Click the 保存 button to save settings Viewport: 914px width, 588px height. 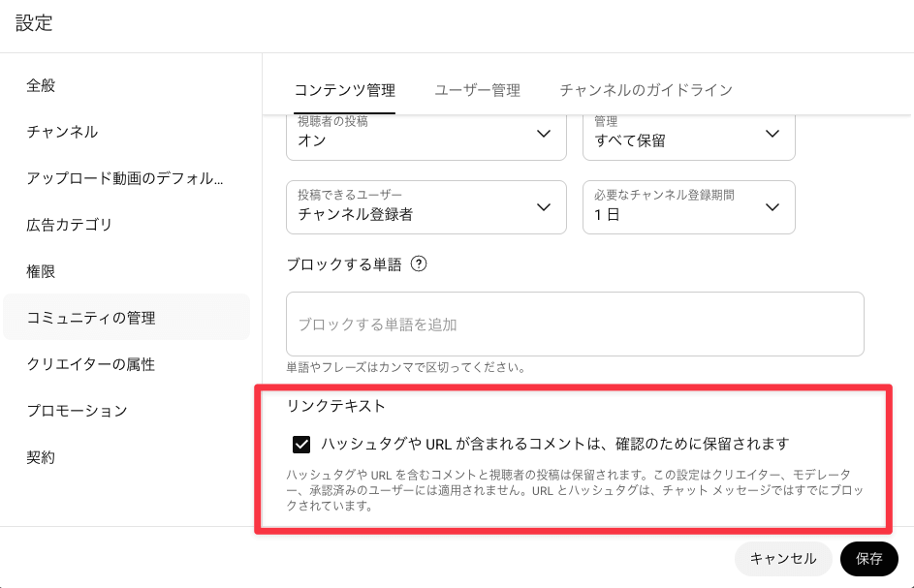click(x=868, y=559)
